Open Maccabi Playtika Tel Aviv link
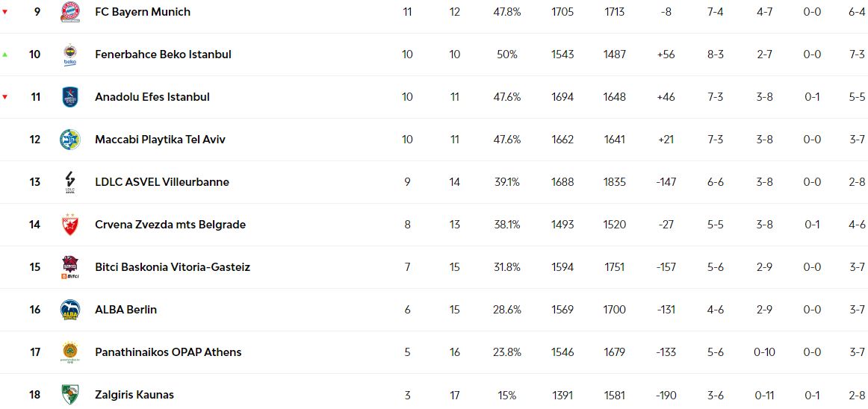The width and height of the screenshot is (868, 409). click(x=160, y=140)
